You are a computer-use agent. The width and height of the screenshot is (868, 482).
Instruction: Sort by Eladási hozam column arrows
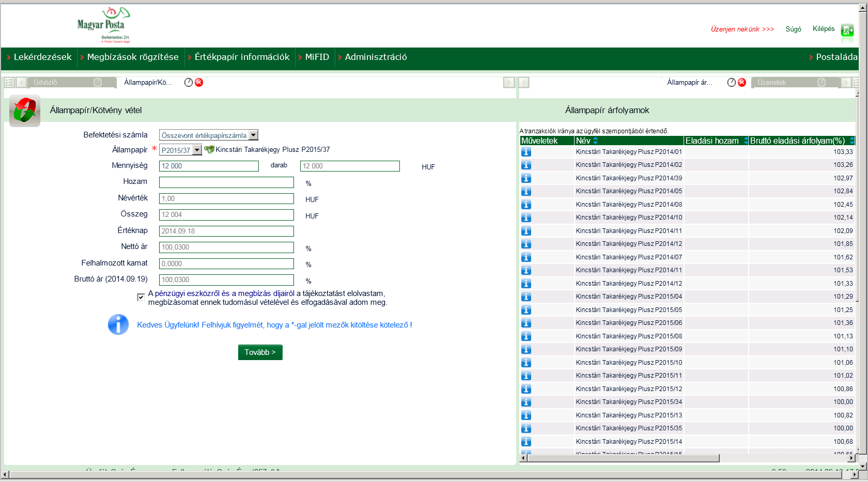pos(746,141)
